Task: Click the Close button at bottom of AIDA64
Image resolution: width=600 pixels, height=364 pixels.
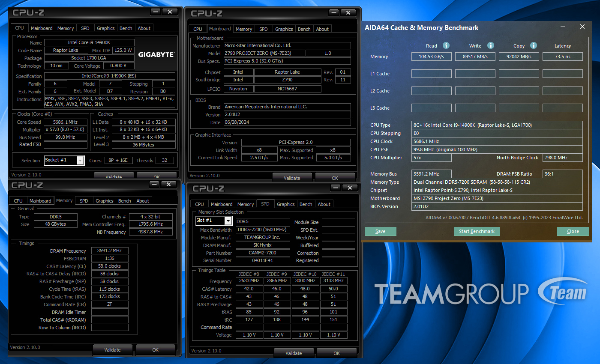Action: [573, 231]
